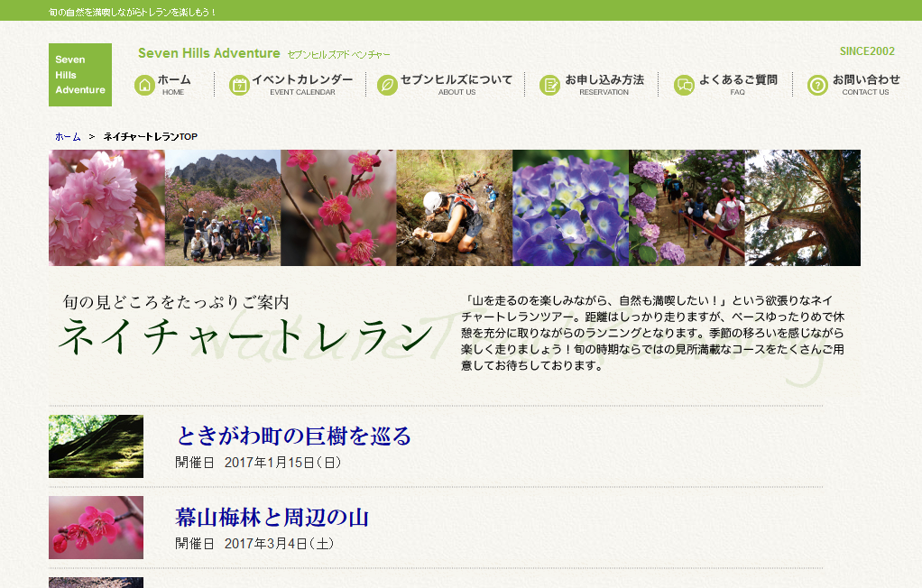The width and height of the screenshot is (922, 588).
Task: Open ときがわ町の巨樹を巡る event link
Action: pyautogui.click(x=293, y=436)
